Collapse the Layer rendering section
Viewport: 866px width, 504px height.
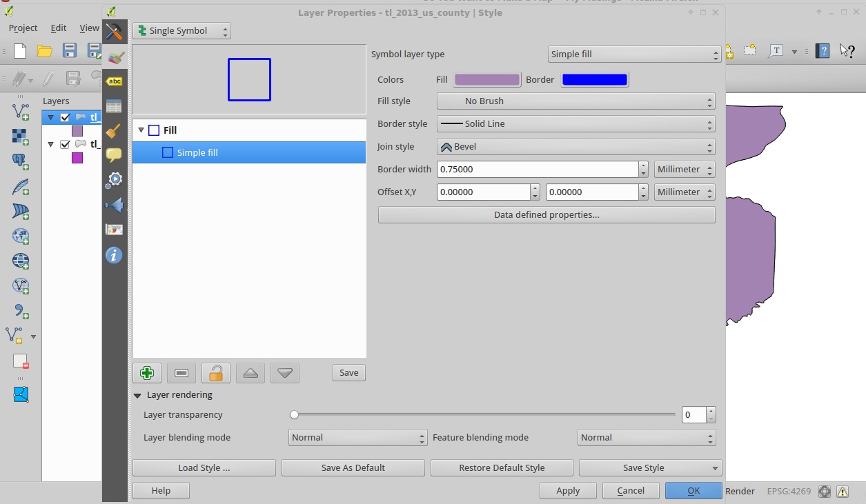(x=137, y=395)
